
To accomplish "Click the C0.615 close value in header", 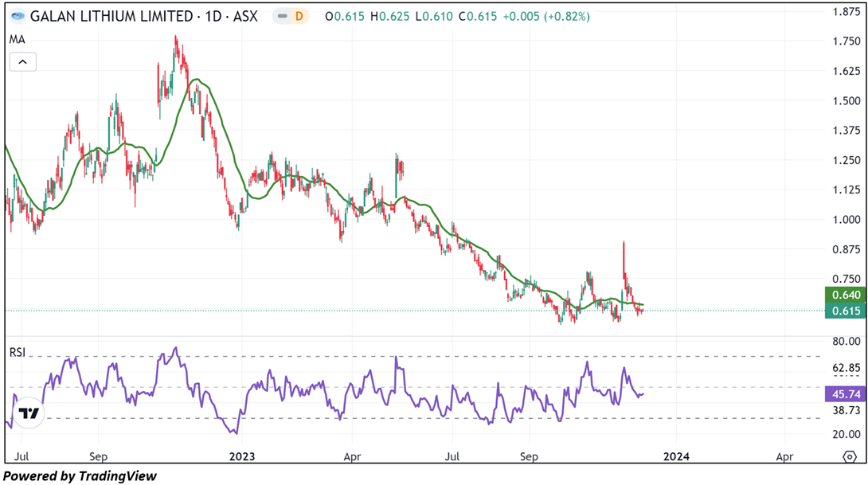I will [x=477, y=17].
